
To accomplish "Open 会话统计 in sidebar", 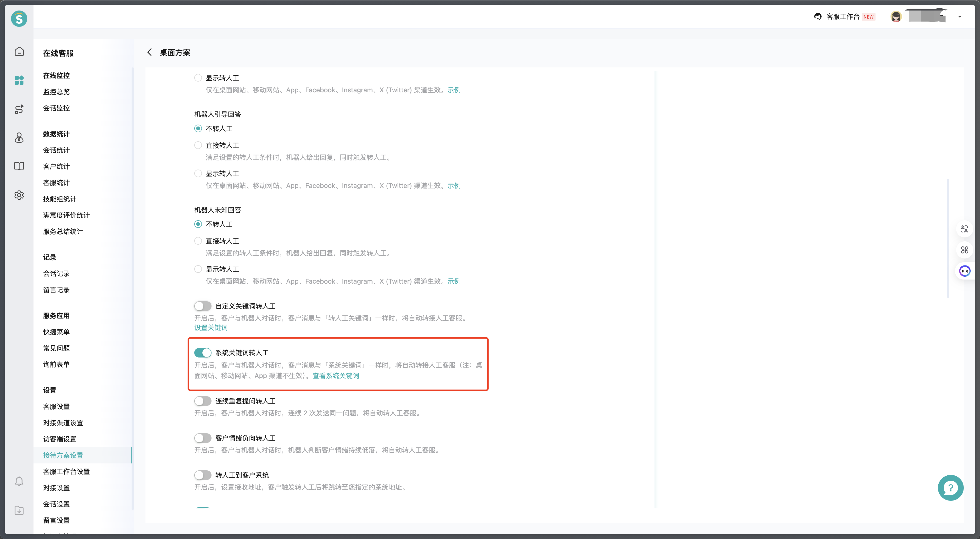I will click(x=56, y=150).
